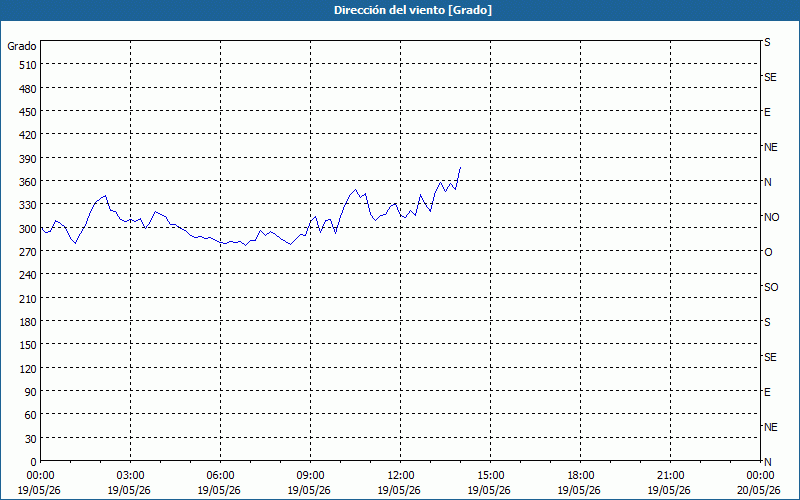Select the 240 degree axis label
This screenshot has height=500, width=800.
28,276
